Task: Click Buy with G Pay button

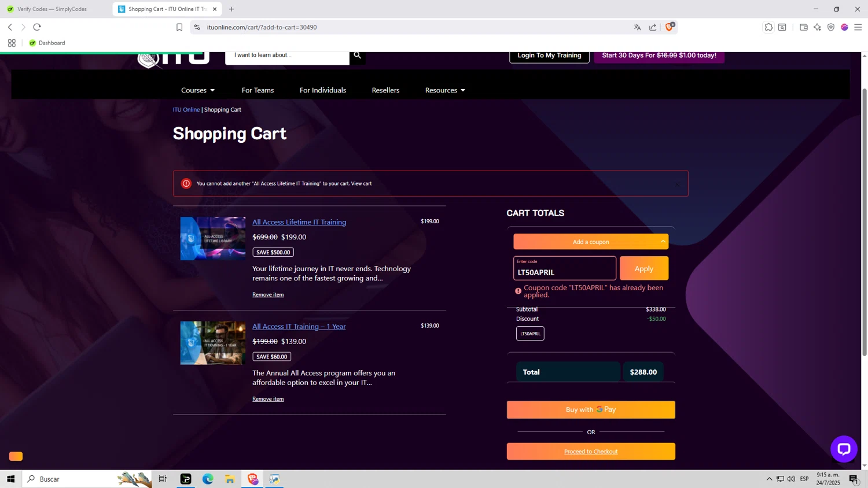Action: click(591, 409)
